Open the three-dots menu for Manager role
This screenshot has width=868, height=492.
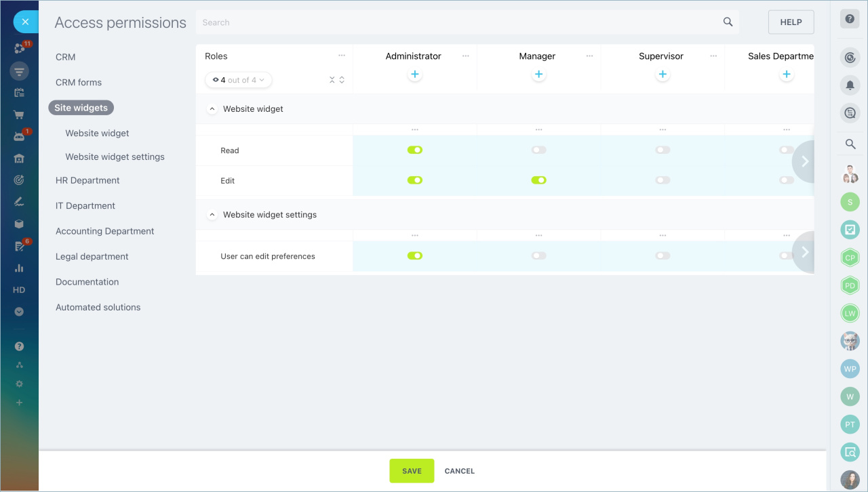(x=589, y=56)
